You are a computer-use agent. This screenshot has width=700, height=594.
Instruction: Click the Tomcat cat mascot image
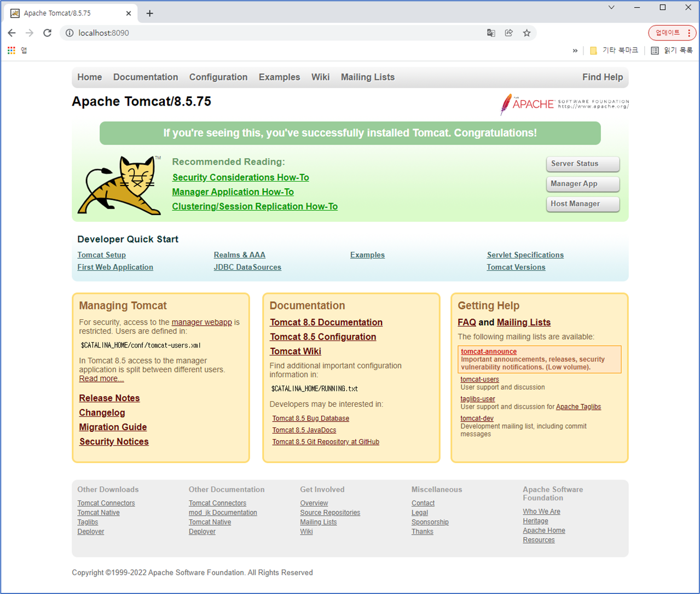[x=120, y=185]
